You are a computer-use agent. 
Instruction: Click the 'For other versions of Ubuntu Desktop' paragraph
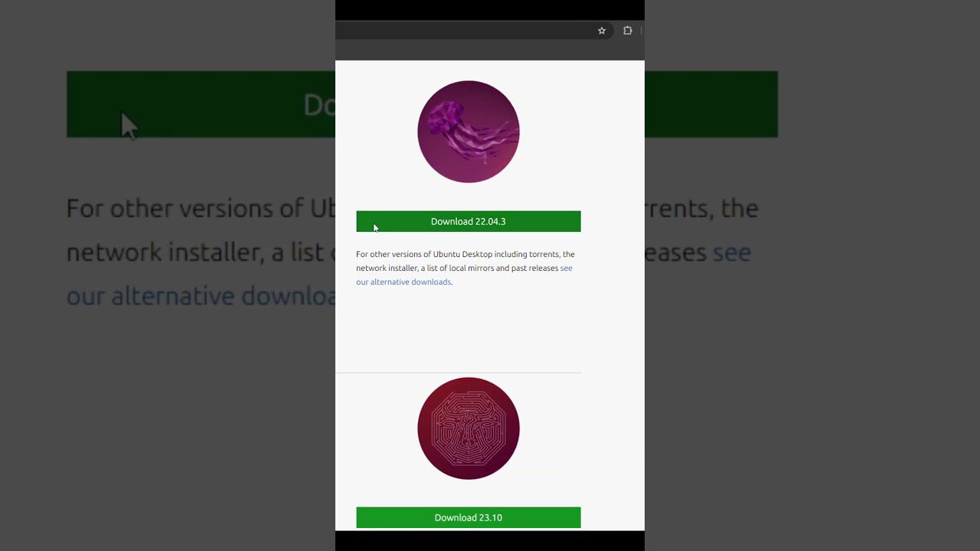465,268
